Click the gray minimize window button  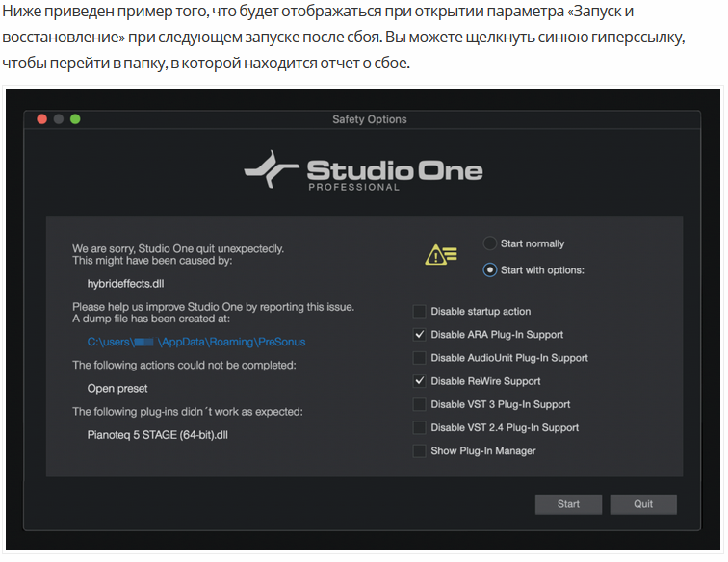pyautogui.click(x=59, y=119)
